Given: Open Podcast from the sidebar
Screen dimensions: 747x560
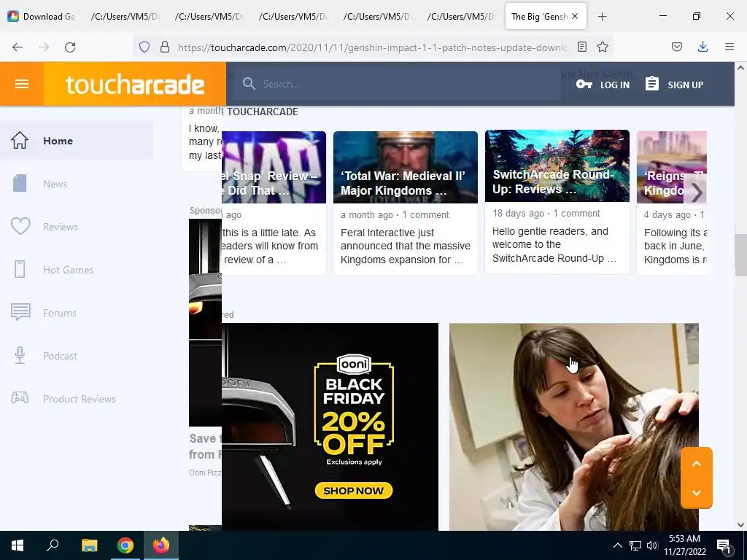Looking at the screenshot, I should click(x=76, y=356).
